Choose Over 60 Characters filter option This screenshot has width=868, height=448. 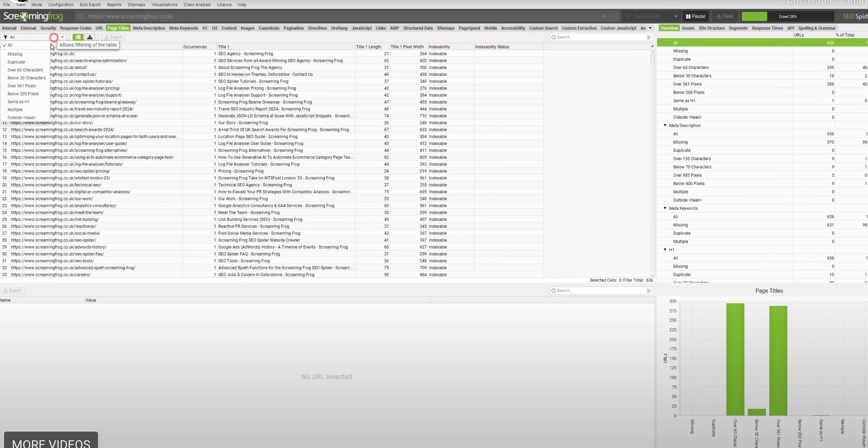coord(25,70)
